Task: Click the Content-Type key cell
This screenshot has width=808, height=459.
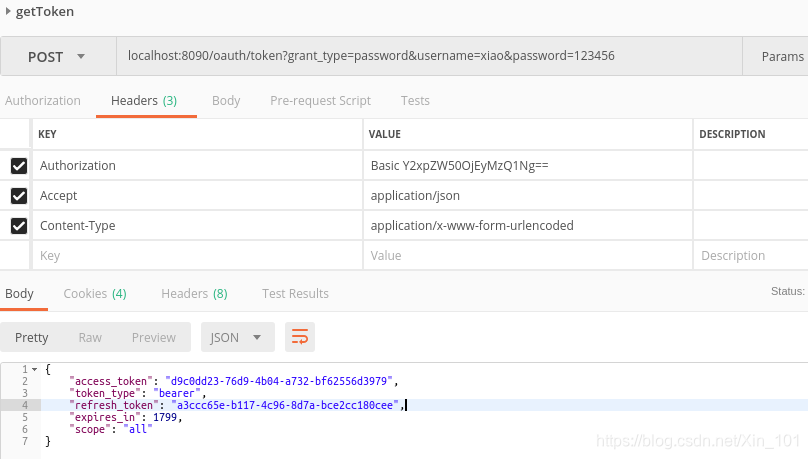Action: pyautogui.click(x=197, y=225)
